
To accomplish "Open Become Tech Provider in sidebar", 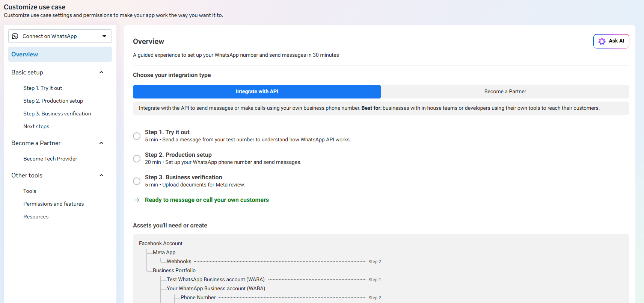I will tap(50, 159).
